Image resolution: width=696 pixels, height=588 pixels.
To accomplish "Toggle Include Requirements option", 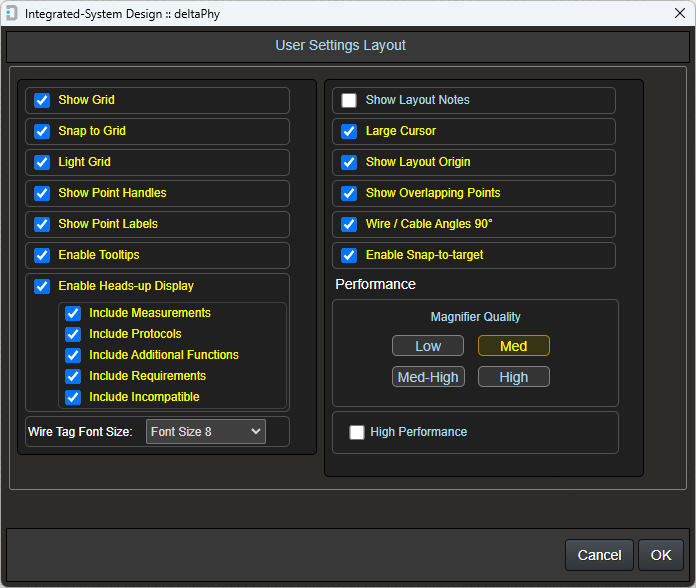I will point(73,376).
